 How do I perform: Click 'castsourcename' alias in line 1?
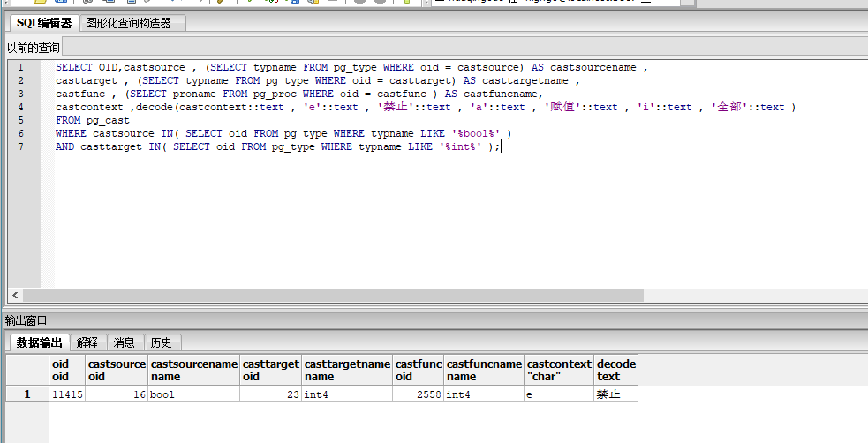click(593, 67)
